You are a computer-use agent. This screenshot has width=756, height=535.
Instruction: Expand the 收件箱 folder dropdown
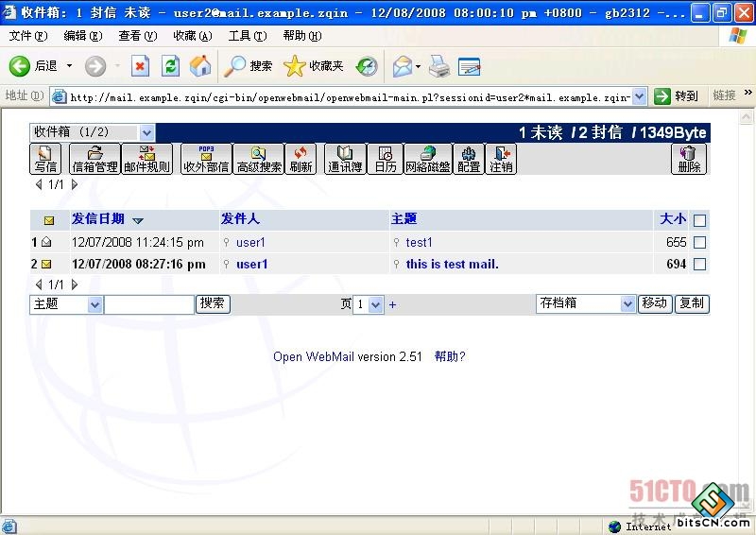point(146,132)
